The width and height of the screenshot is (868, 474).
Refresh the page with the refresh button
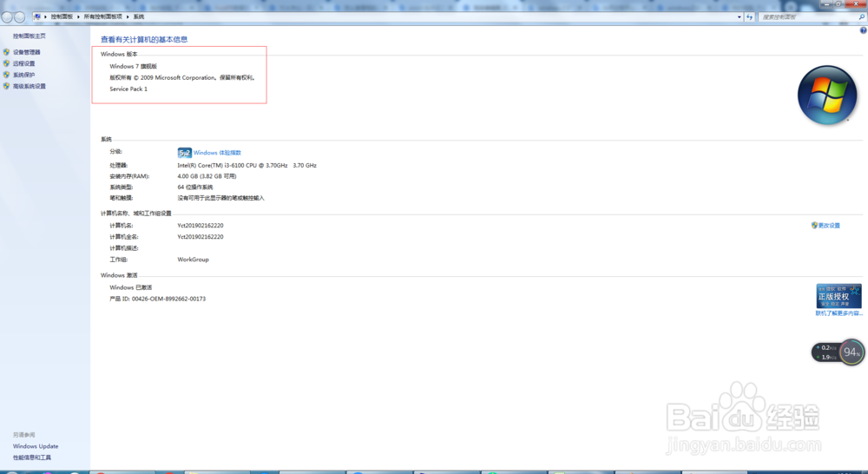pos(749,17)
